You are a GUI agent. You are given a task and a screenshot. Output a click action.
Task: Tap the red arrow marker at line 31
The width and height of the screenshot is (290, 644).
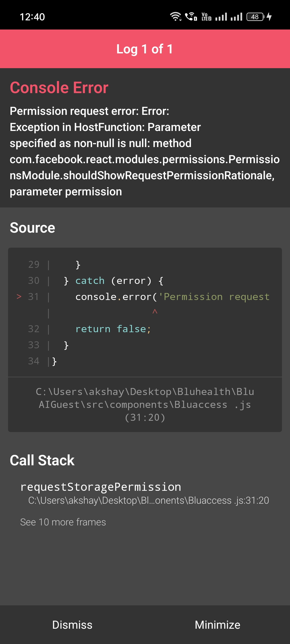[19, 297]
